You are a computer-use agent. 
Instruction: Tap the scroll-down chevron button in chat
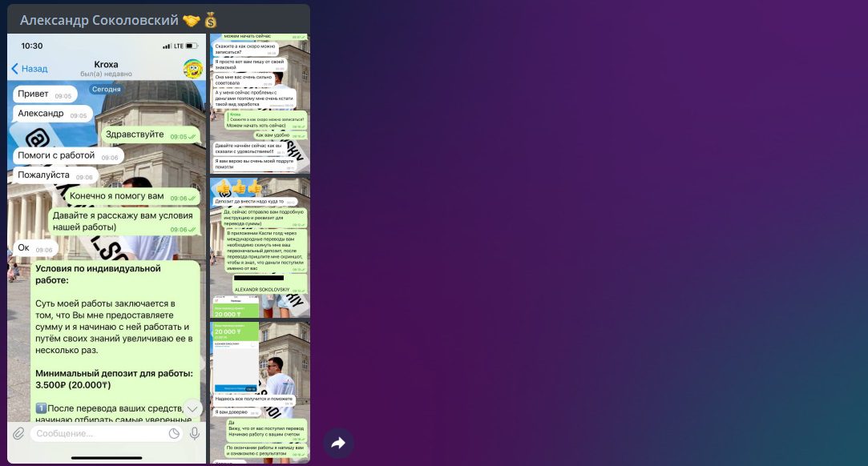pos(192,409)
